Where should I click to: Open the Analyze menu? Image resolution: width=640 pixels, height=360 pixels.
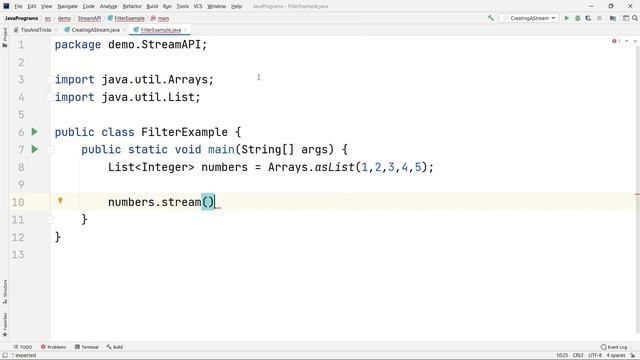108,6
